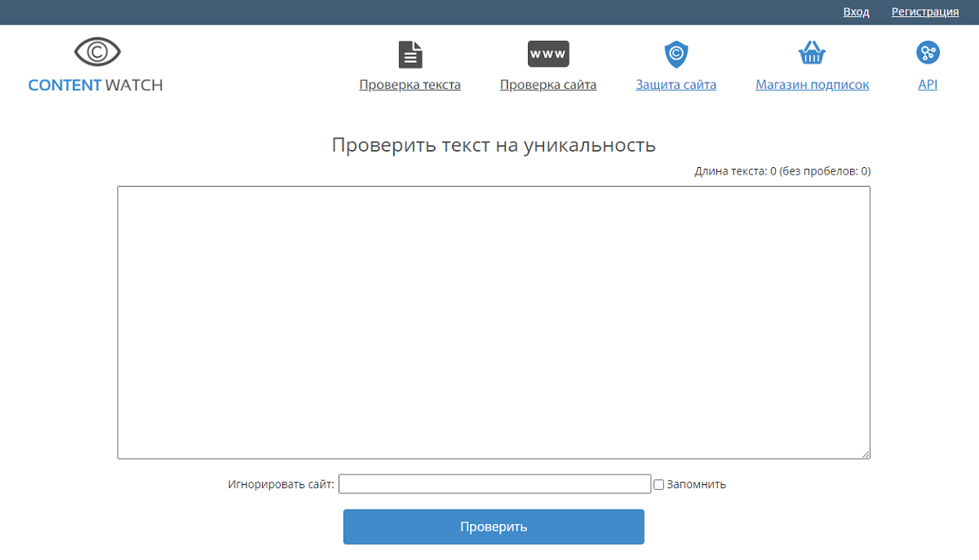Enable the Запомнить checkbox
This screenshot has height=560, width=979.
pos(658,485)
